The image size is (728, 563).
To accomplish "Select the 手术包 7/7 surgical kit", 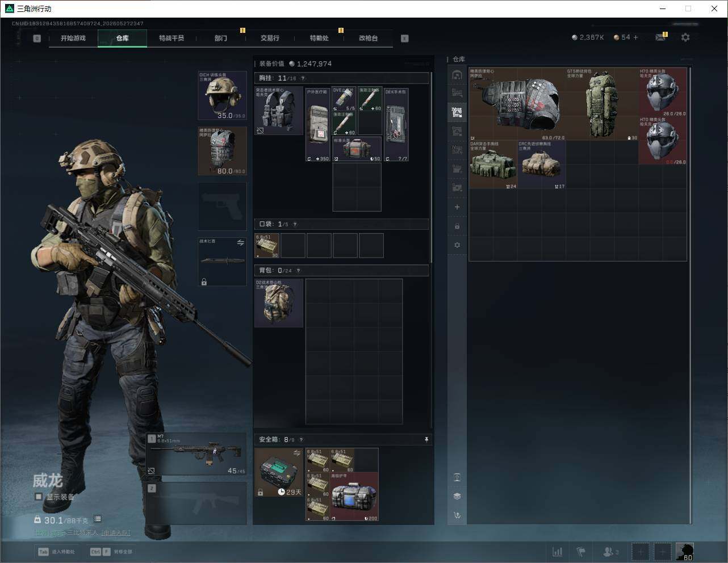I will click(396, 124).
